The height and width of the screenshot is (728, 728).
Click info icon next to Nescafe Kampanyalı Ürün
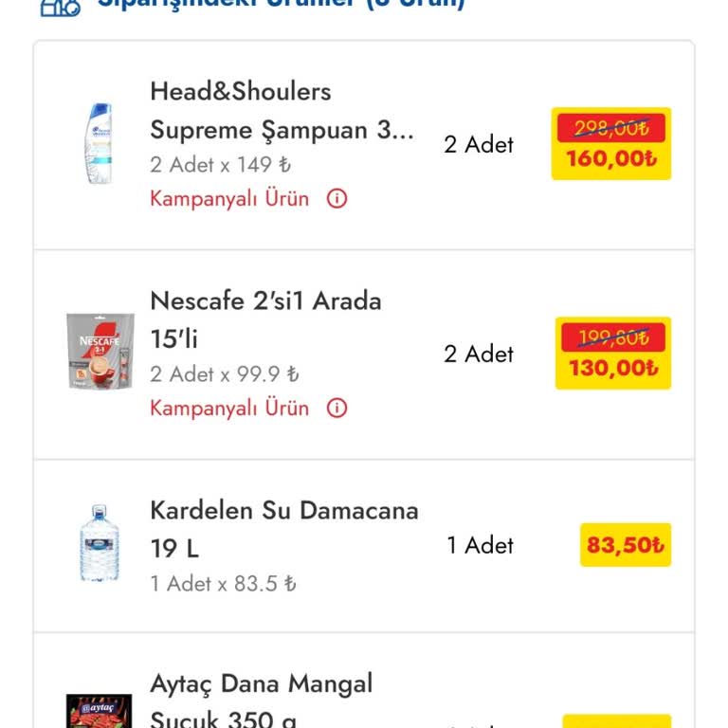(x=337, y=409)
